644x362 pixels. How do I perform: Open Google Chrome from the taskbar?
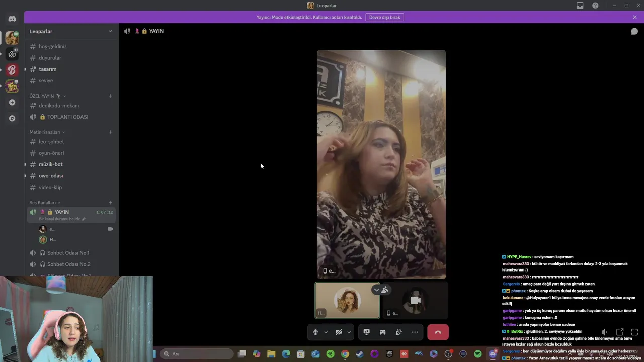[345, 354]
